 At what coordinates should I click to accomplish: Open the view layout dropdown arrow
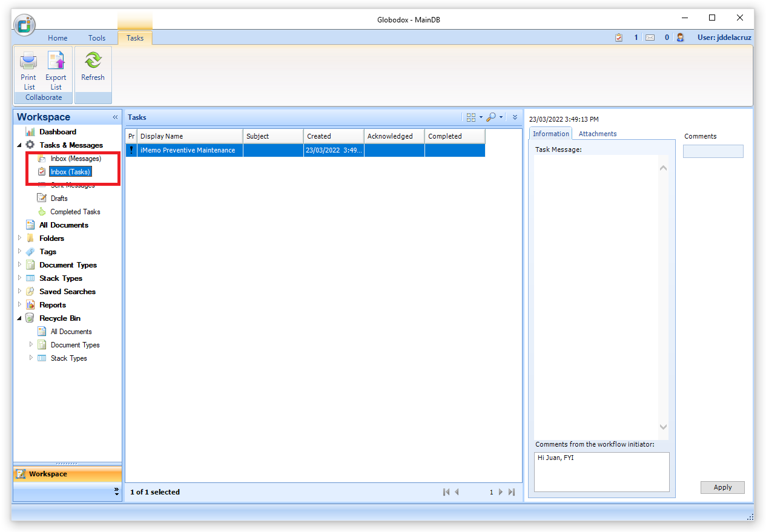coord(481,117)
